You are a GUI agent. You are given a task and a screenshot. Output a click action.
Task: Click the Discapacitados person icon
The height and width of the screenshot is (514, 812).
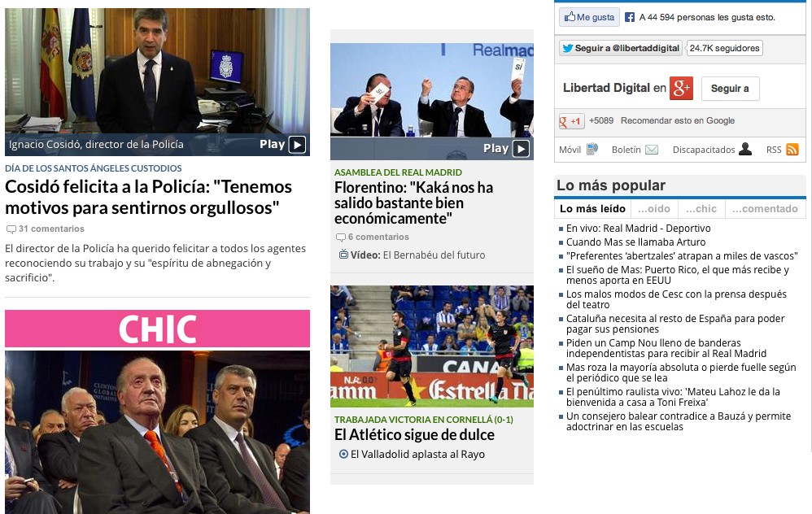tap(745, 149)
